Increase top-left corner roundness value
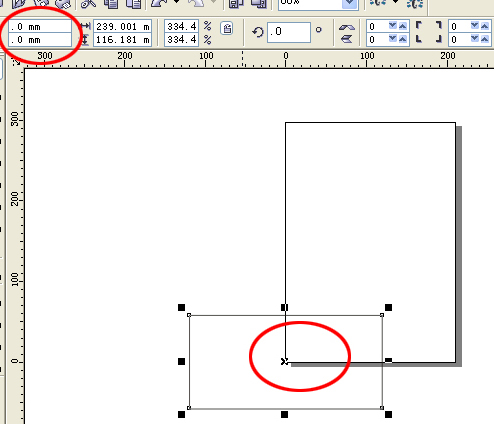 click(x=403, y=26)
